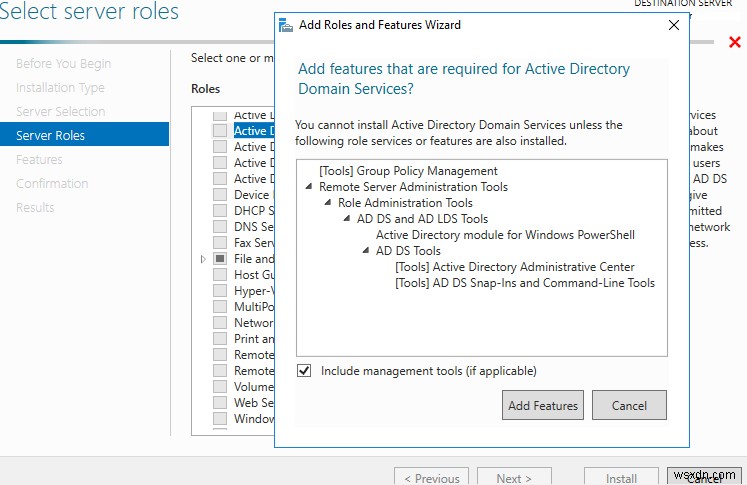The image size is (747, 485).
Task: Check the DHCP Server role checkbox
Action: tap(220, 211)
